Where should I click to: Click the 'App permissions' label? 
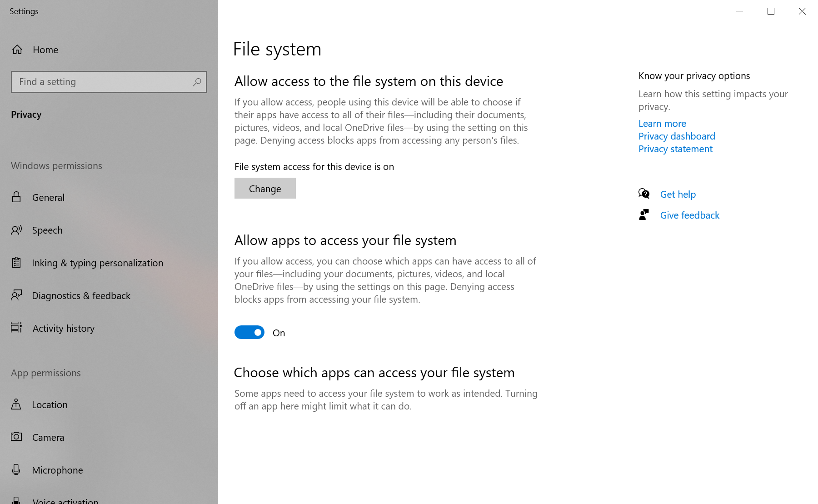[x=46, y=373]
